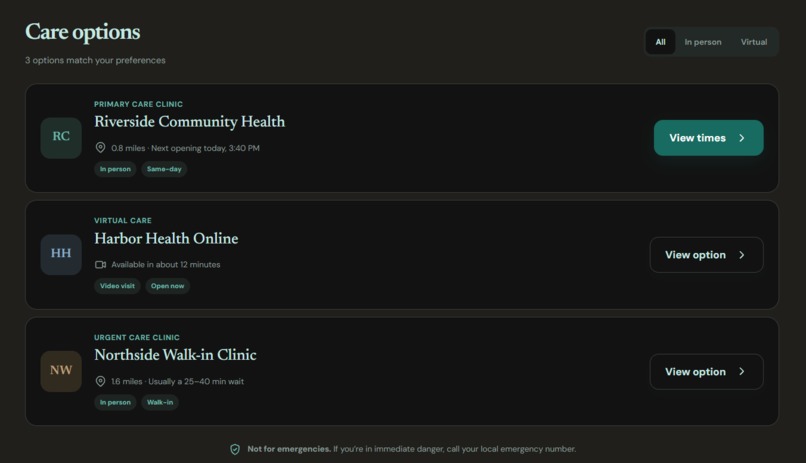The image size is (806, 463).
Task: Click the In person tag on Riverside card
Action: pos(115,169)
